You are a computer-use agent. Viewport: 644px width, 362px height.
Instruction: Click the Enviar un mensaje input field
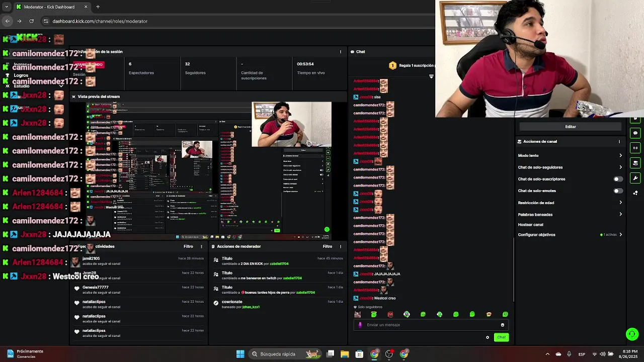click(x=430, y=325)
